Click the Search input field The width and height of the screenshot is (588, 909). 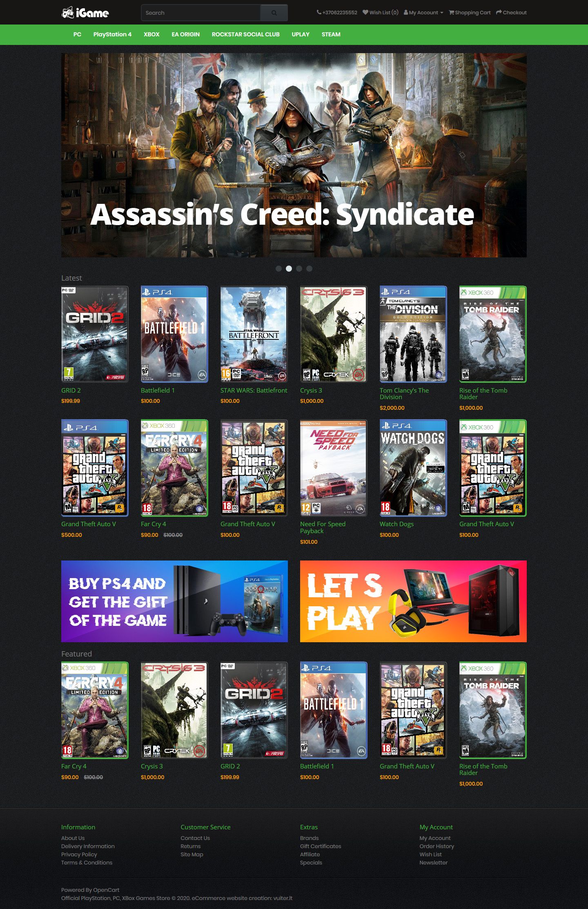point(200,13)
